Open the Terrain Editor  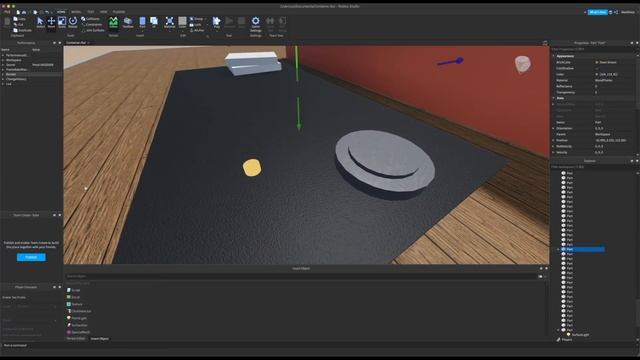tap(113, 22)
